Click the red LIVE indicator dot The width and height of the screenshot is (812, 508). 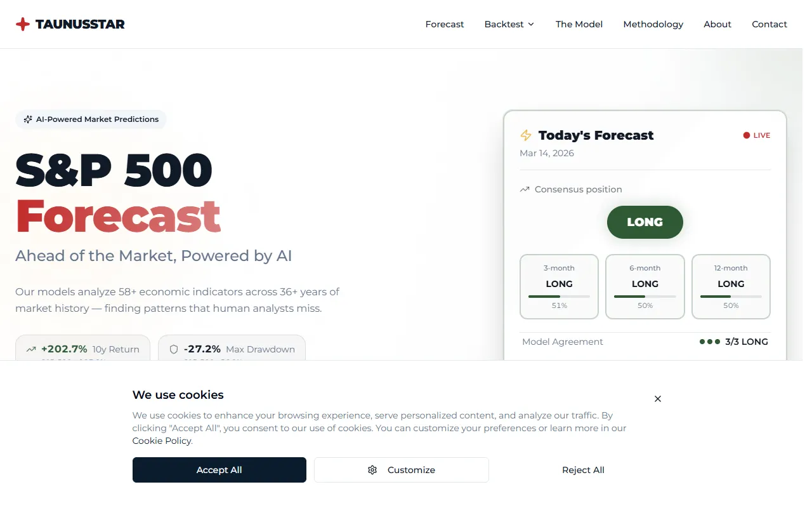coord(747,135)
